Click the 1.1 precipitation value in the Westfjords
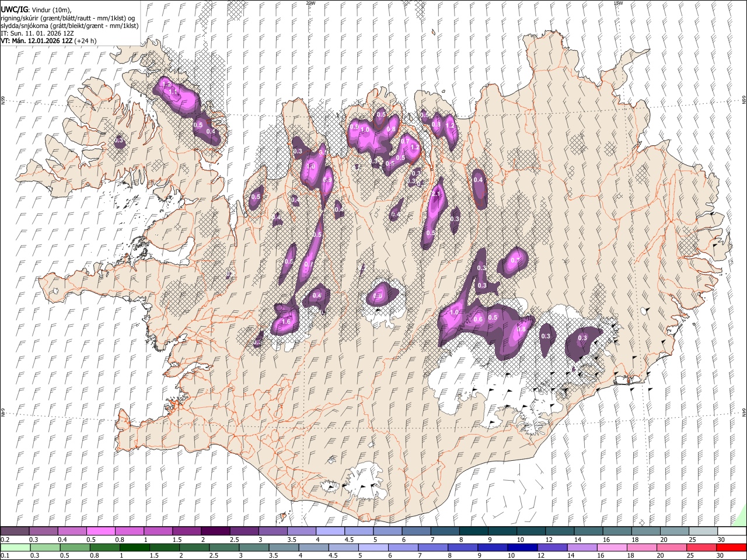Viewport: 747px width, 560px height. click(173, 92)
